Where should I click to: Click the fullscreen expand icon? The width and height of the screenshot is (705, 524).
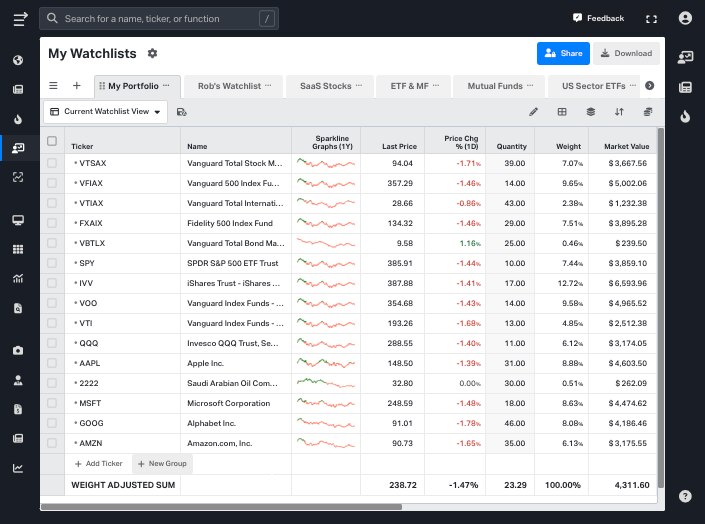coord(652,18)
